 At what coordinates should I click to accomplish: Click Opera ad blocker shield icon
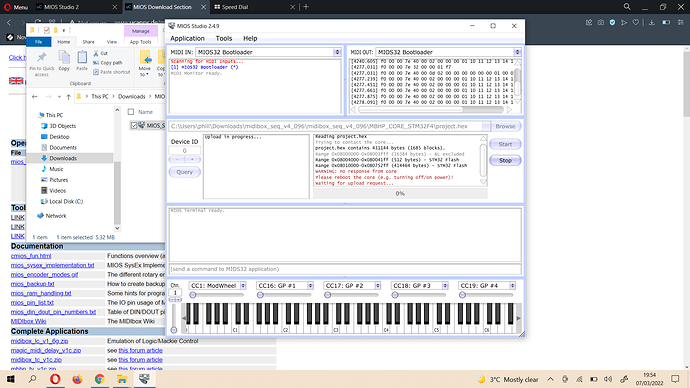point(612,22)
